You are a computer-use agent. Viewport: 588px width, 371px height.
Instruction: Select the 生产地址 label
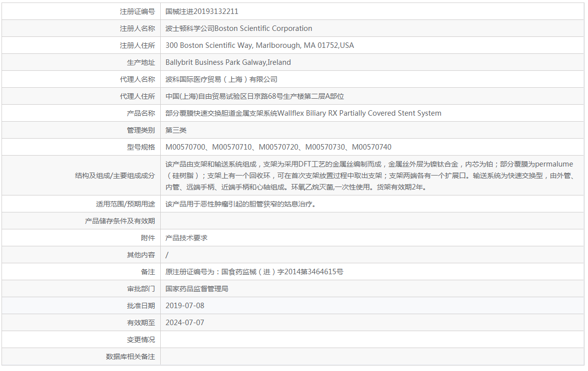pos(141,62)
